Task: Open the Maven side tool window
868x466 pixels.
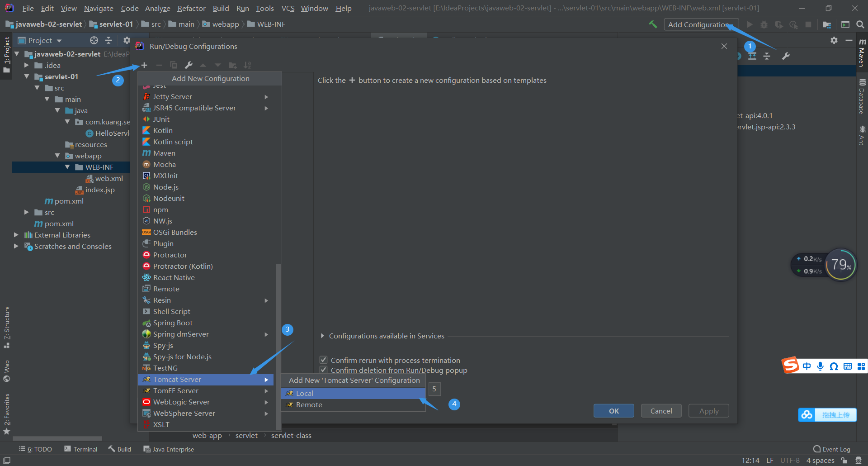Action: click(x=862, y=53)
